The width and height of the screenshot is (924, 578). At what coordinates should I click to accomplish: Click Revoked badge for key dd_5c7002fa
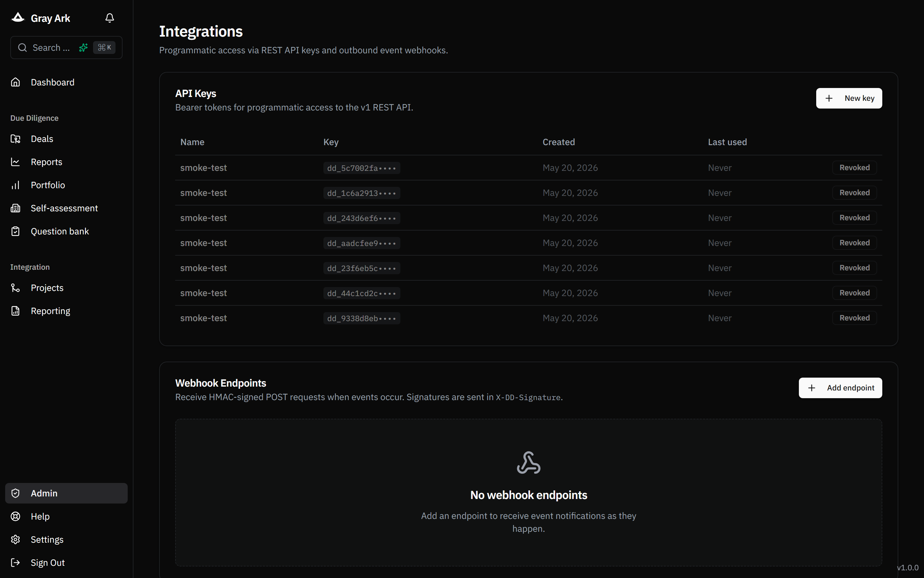pos(854,167)
